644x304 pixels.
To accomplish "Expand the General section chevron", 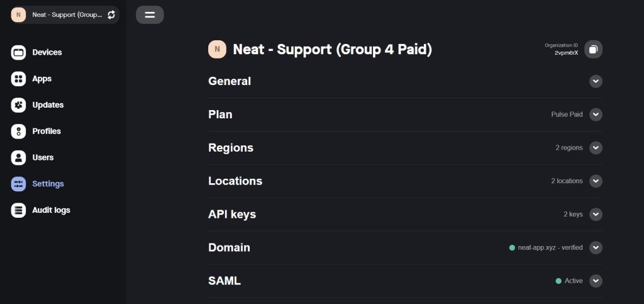I will coord(596,81).
